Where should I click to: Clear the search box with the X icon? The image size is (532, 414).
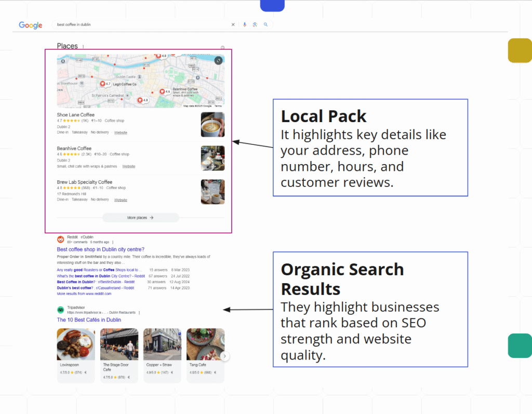(233, 24)
